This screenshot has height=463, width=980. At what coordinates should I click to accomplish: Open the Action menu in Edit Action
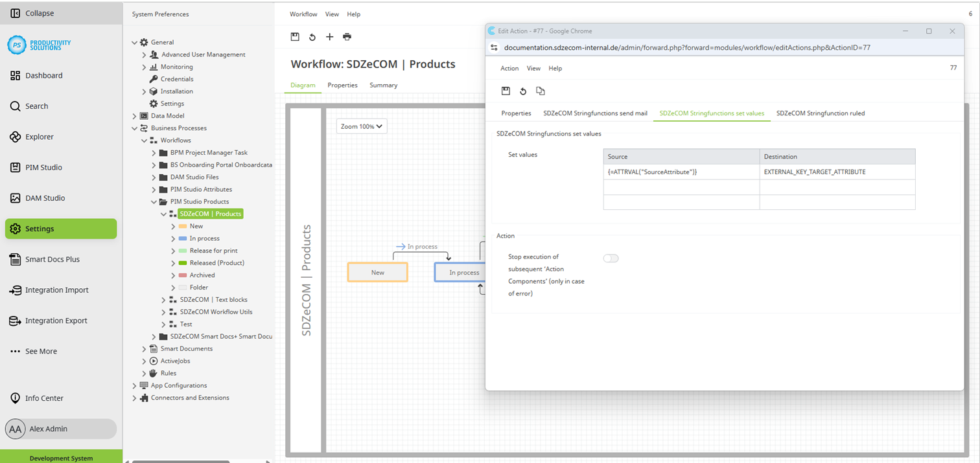509,69
